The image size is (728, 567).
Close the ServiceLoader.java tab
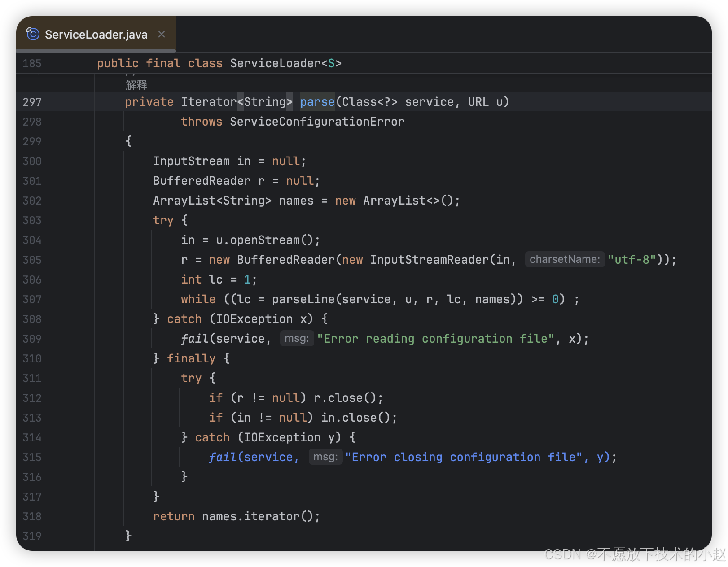tap(162, 34)
